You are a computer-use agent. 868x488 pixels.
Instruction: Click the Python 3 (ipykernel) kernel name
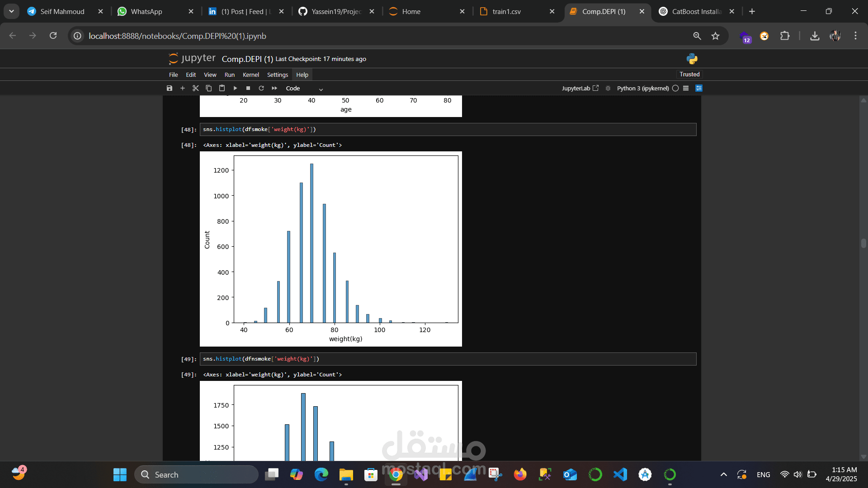[x=642, y=88]
